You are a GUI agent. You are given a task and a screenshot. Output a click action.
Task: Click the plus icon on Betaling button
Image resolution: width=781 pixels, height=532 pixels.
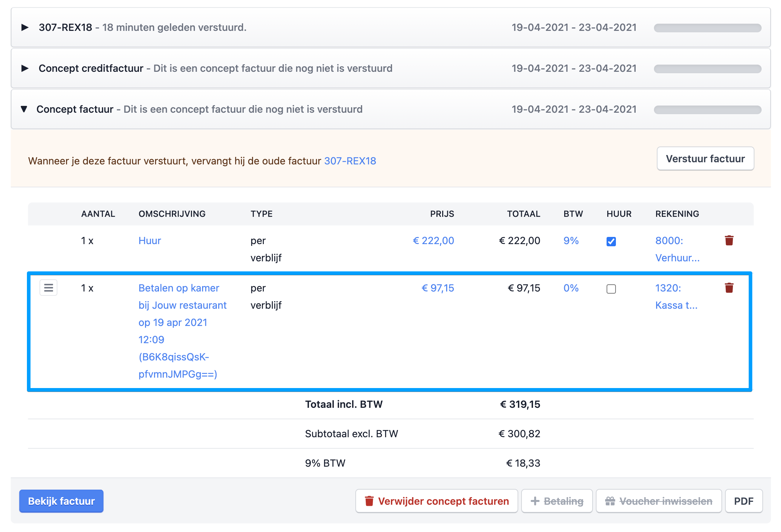pos(535,501)
